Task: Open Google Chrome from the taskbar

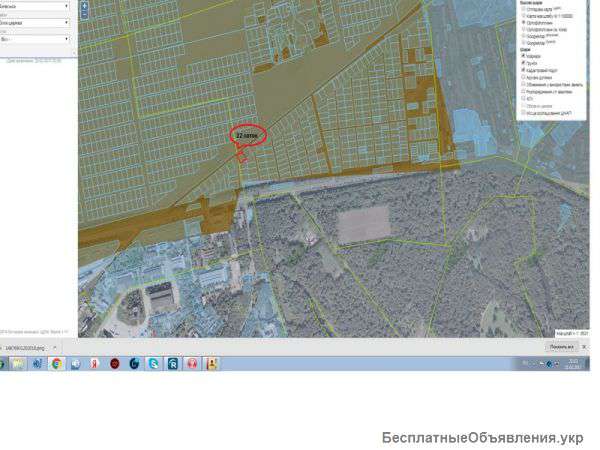Action: pos(57,364)
